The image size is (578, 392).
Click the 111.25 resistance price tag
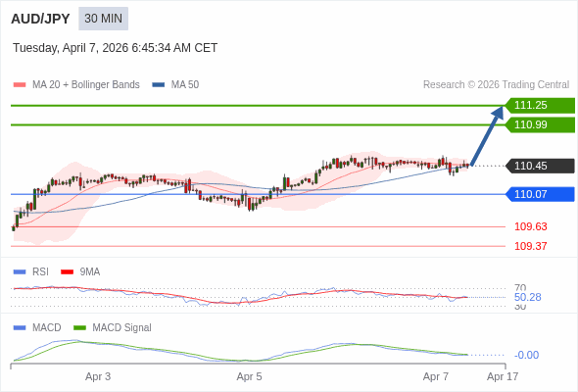tap(540, 105)
